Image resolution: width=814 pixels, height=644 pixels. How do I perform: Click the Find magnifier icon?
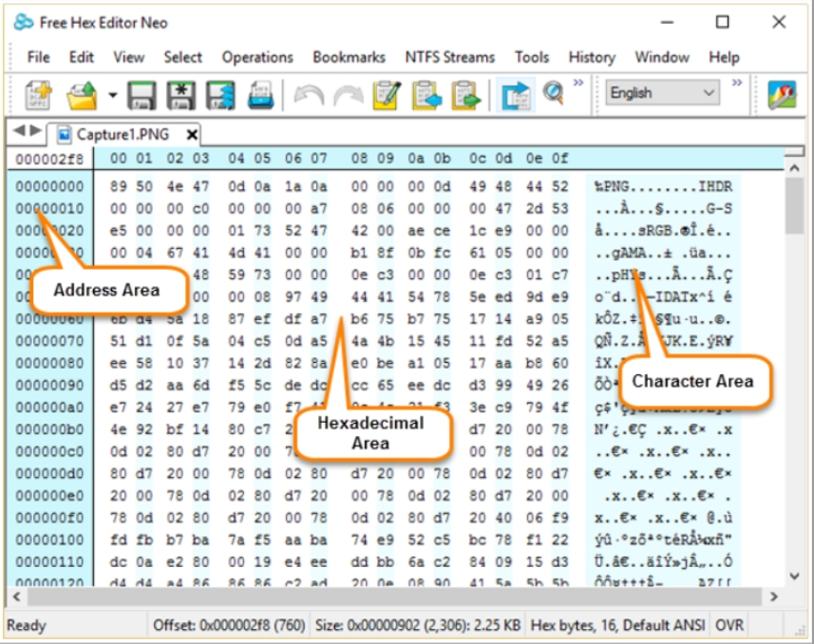554,93
